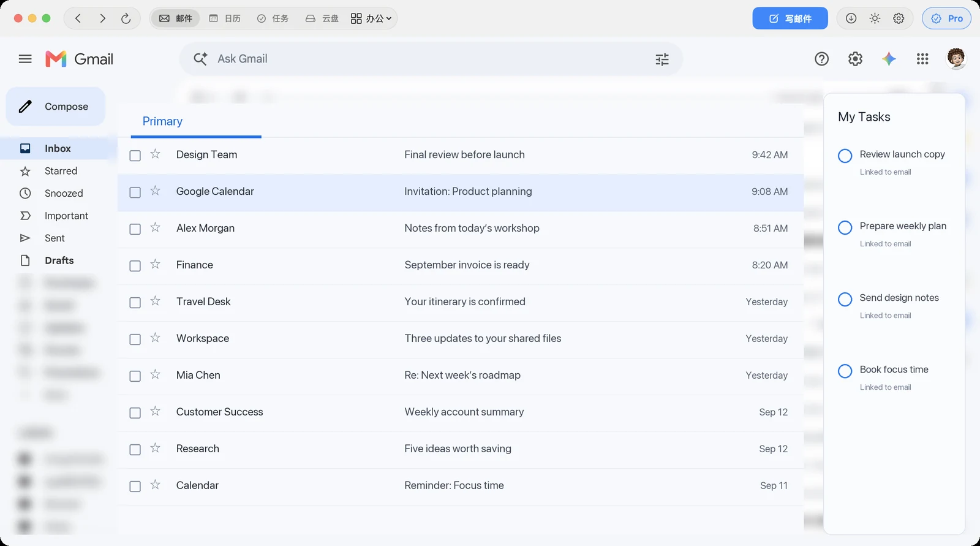Star the Design Team email
980x546 pixels.
(156, 154)
